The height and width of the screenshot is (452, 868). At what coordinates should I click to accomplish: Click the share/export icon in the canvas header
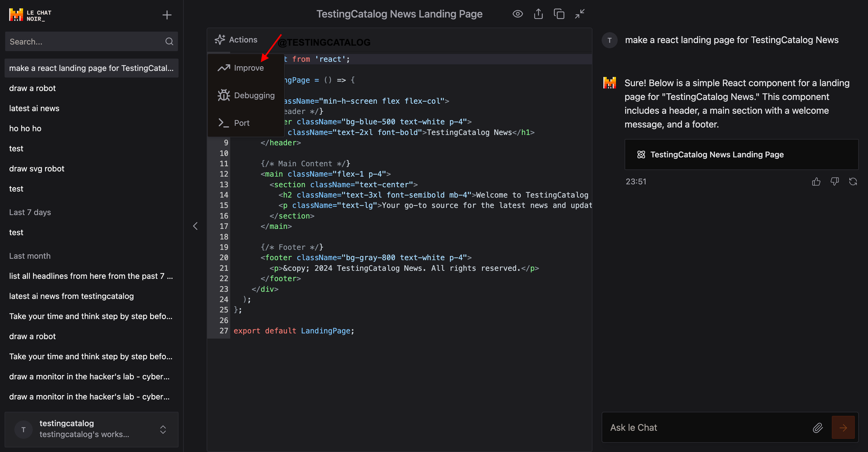click(538, 14)
